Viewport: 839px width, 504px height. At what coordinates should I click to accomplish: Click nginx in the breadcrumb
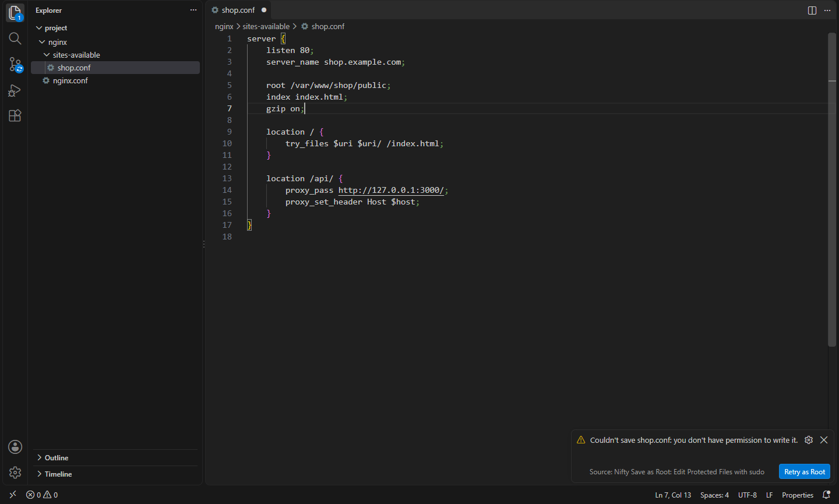click(x=224, y=26)
